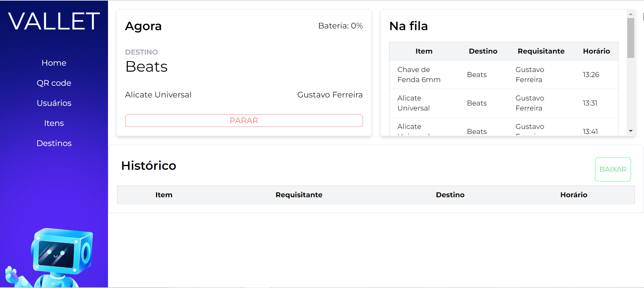
Task: Click Item header in Histórico table
Action: pyautogui.click(x=164, y=195)
